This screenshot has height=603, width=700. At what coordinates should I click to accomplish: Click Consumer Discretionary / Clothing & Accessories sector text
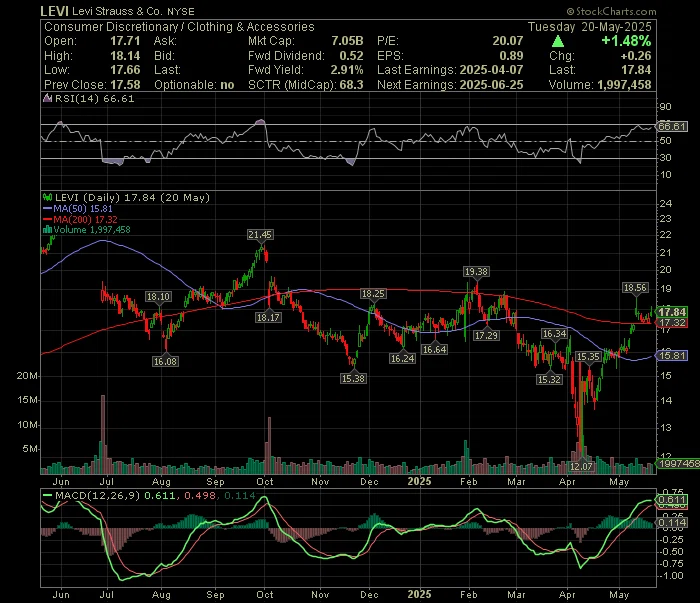pyautogui.click(x=179, y=27)
